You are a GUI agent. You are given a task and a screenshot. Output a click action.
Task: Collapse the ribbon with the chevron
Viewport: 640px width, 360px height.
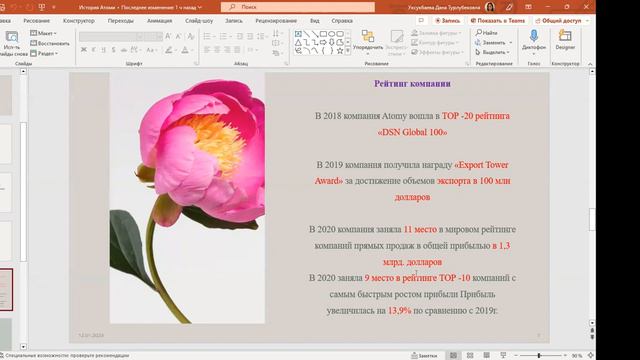[590, 64]
